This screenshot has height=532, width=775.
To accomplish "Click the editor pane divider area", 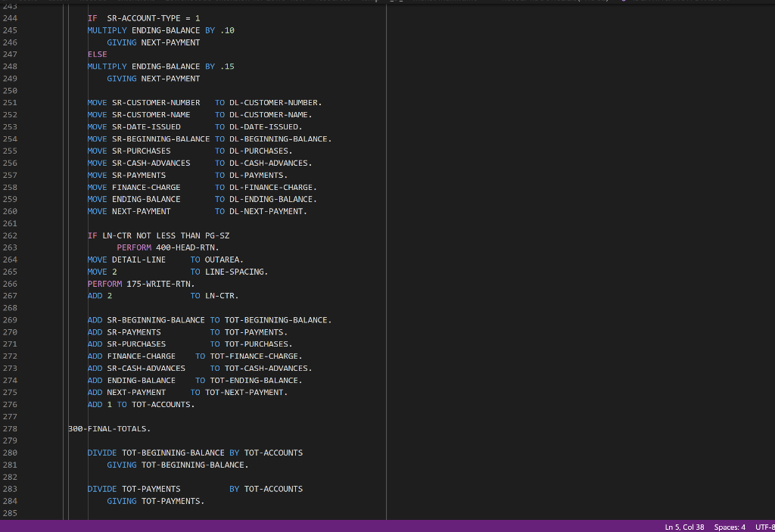I will tap(386, 265).
